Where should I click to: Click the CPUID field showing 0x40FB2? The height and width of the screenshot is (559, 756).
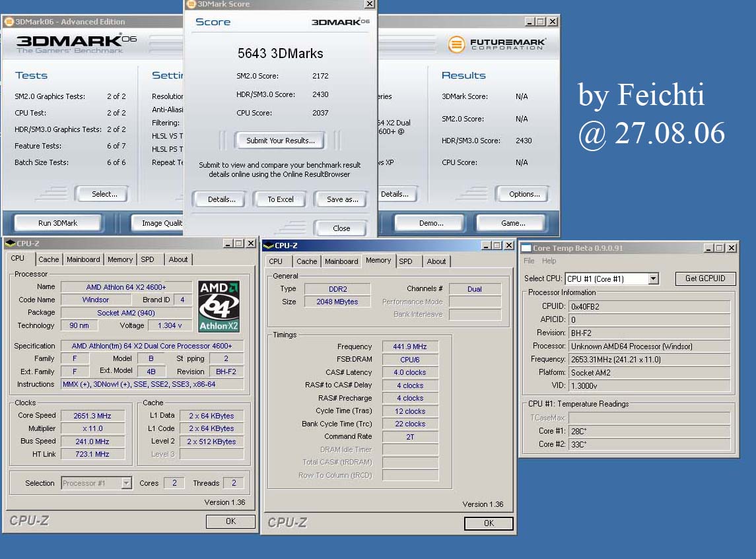650,306
